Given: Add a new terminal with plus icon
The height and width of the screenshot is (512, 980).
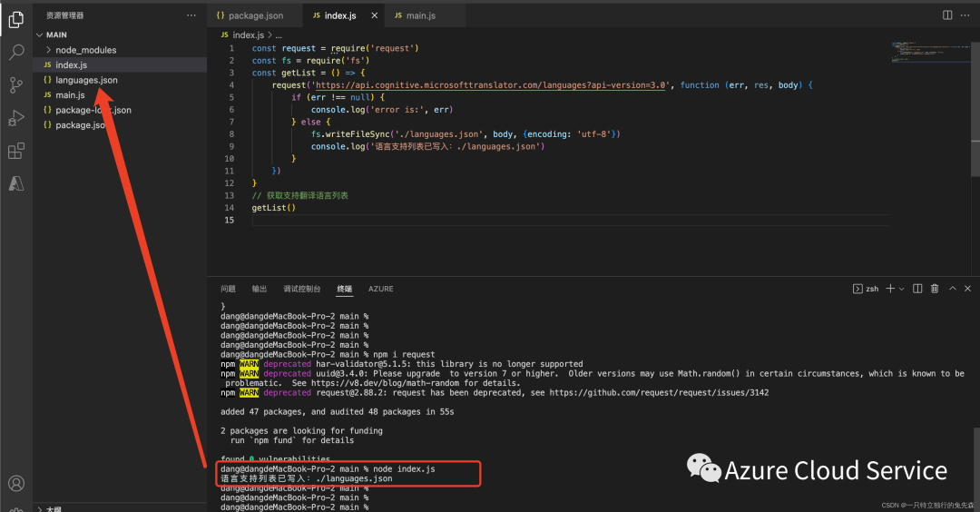Looking at the screenshot, I should 890,288.
